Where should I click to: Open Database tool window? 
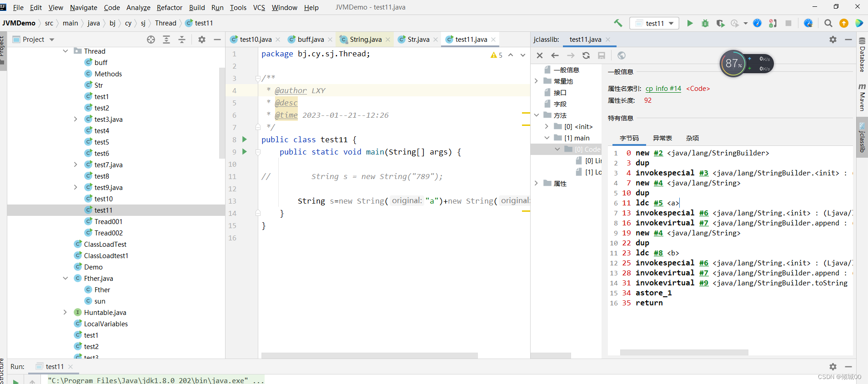[x=862, y=55]
